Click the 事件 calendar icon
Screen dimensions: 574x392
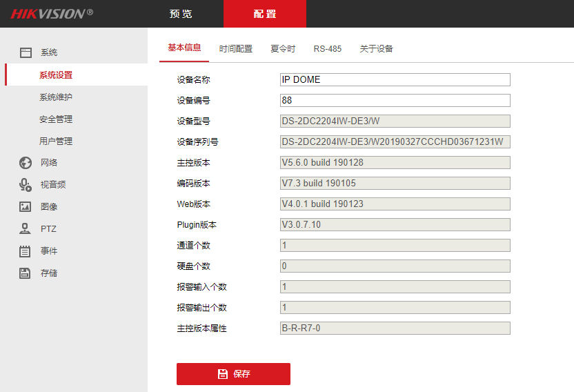25,251
